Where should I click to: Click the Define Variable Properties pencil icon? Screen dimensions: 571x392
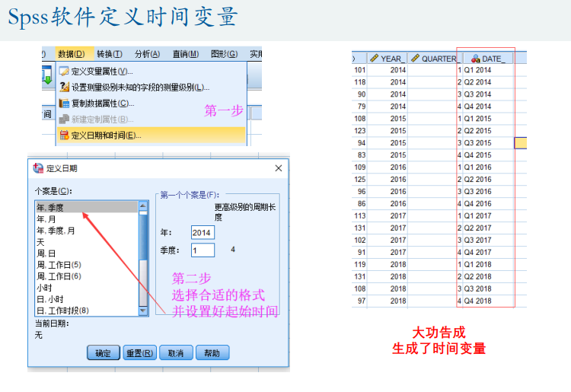64,71
